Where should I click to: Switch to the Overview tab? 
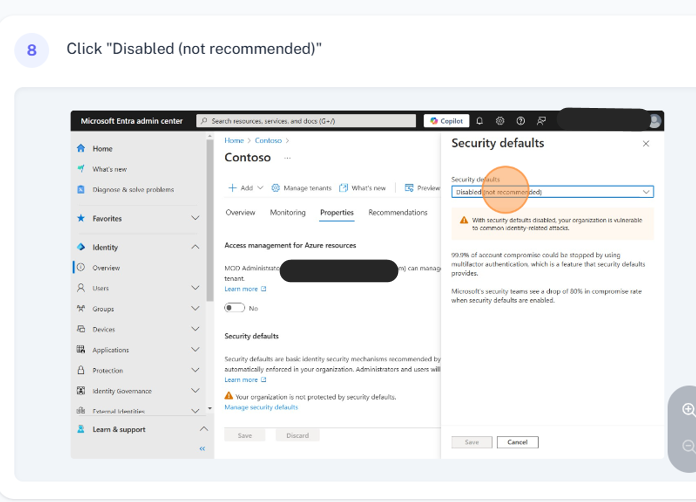[240, 212]
